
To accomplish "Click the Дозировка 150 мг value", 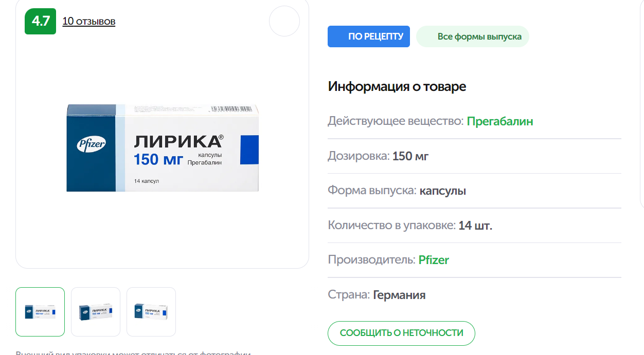I will click(410, 156).
